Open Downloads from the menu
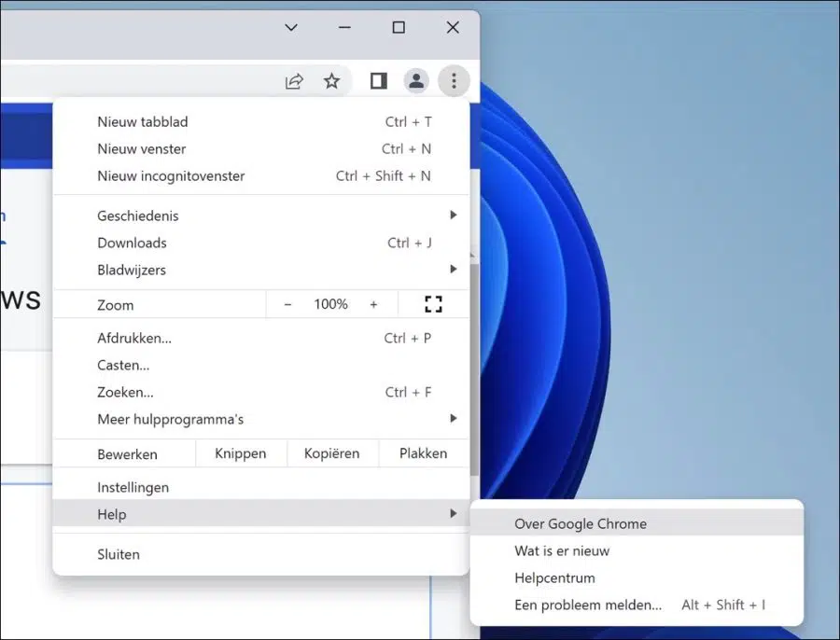Screen dimensions: 840x640 click(261, 243)
